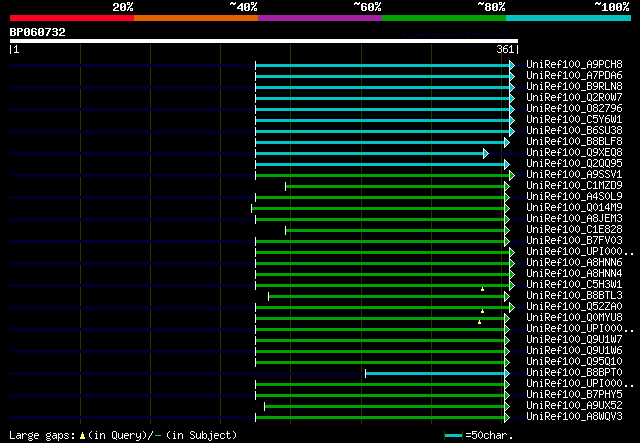
Task: Click the yellow gap marker legend icon
Action: pyautogui.click(x=82, y=436)
